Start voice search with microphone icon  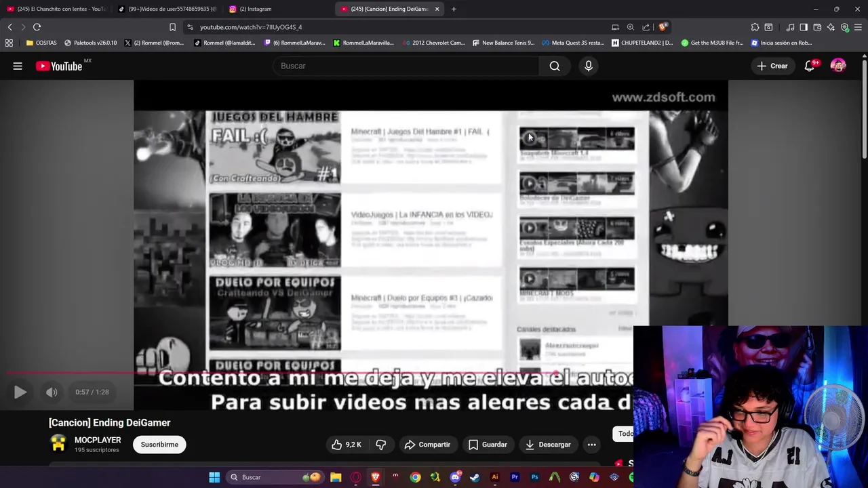589,66
